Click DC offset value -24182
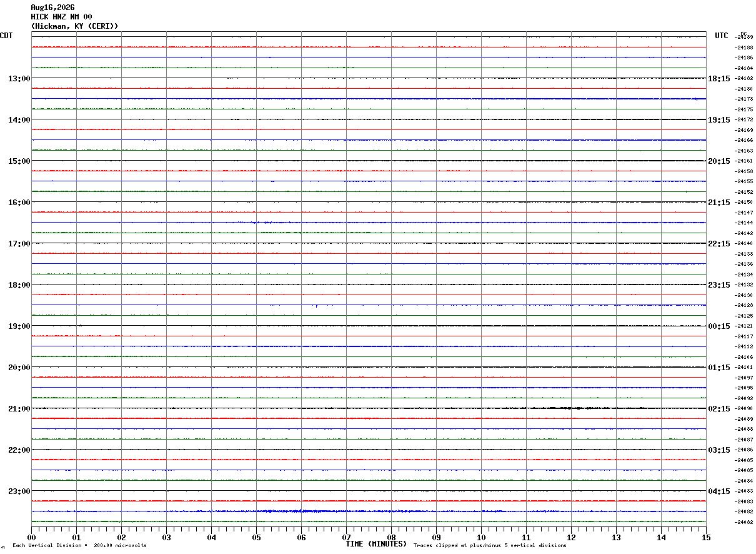 pos(744,78)
